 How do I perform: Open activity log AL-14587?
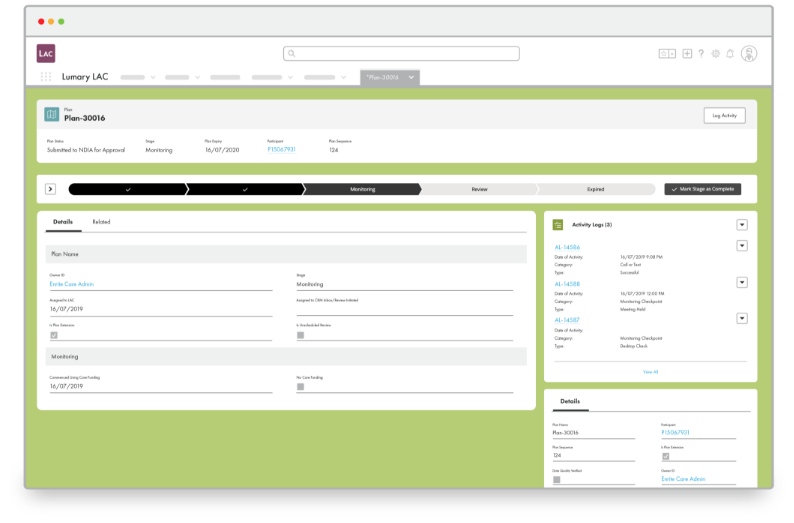[567, 320]
